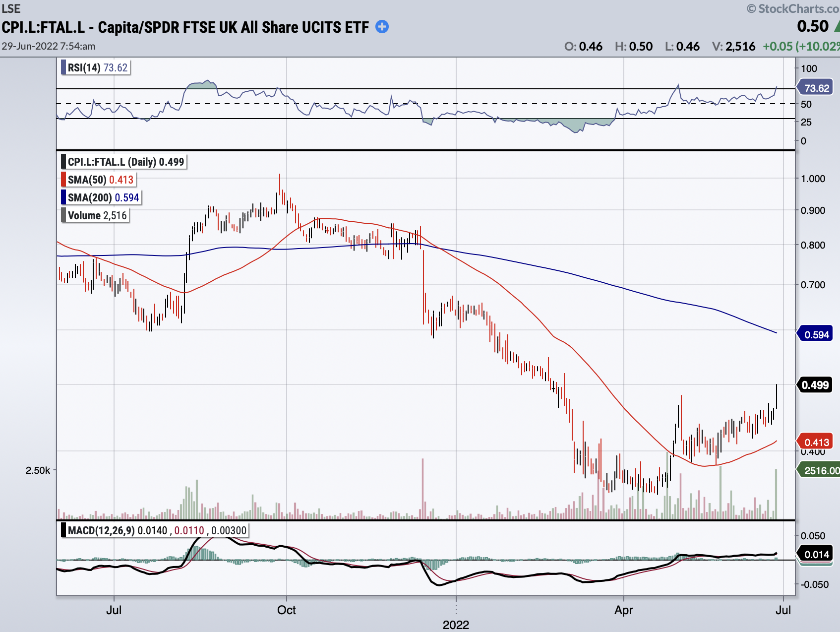840x632 pixels.
Task: Select the 0.014 MACD value tag
Action: pos(816,554)
